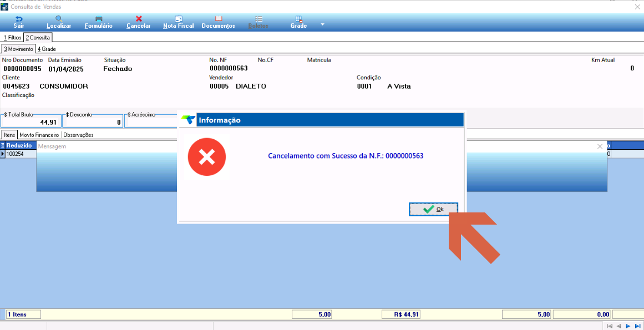
Task: Open the Observações tab
Action: pyautogui.click(x=78, y=135)
